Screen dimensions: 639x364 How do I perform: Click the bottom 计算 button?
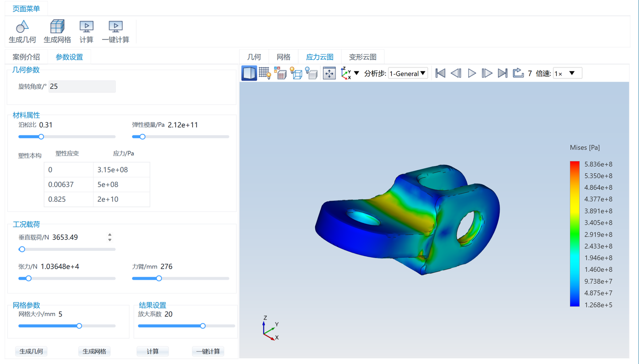153,351
